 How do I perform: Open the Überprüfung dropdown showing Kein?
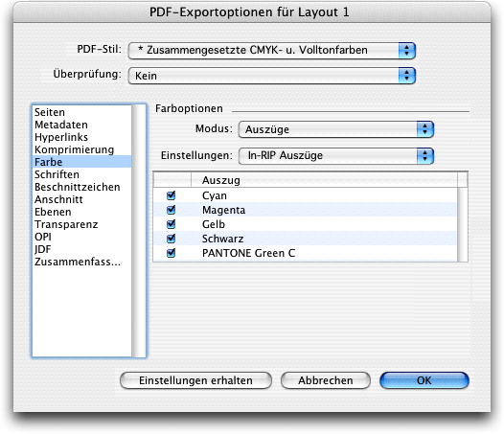(x=272, y=76)
